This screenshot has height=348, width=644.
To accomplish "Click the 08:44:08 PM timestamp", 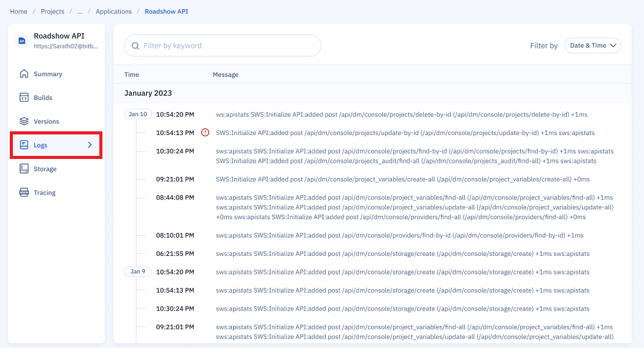I will click(x=175, y=198).
